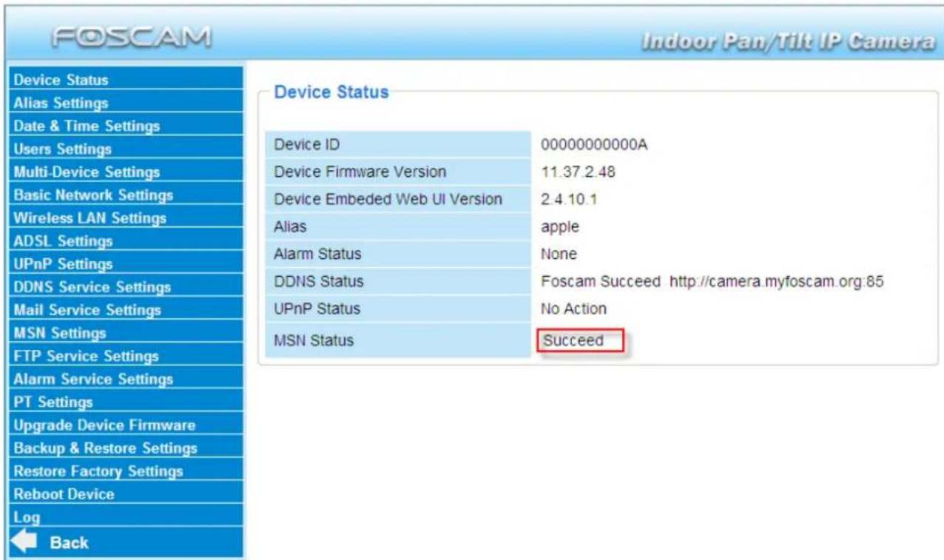This screenshot has height=560, width=944.
Task: Select Mail Service Settings
Action: point(87,310)
